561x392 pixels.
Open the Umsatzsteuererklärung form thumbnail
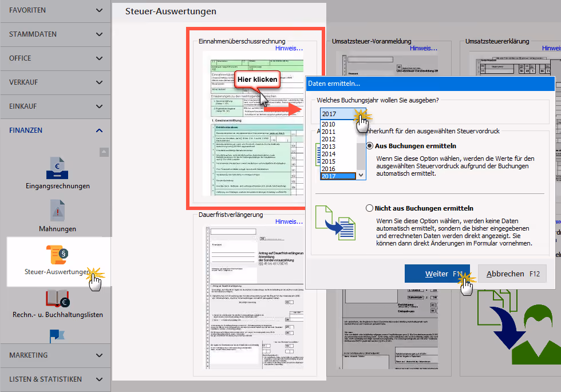[x=515, y=64]
